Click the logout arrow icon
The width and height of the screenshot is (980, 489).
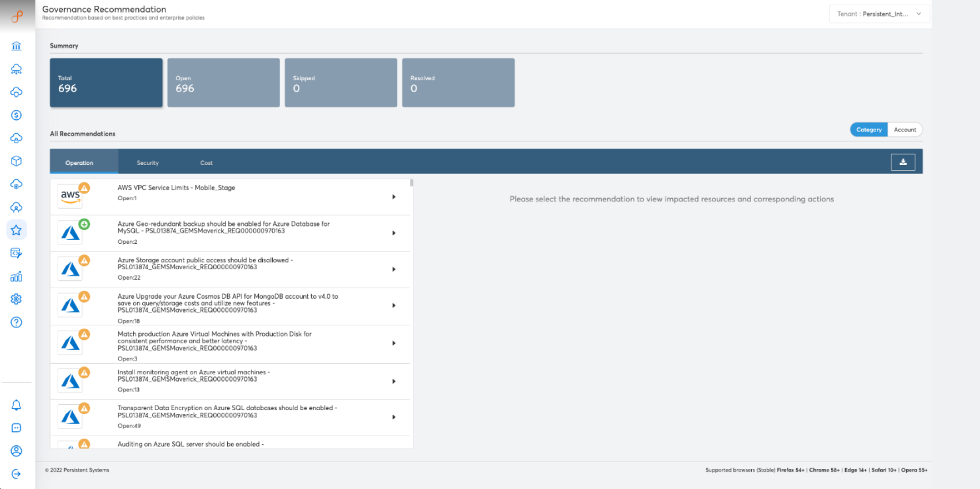coord(16,474)
